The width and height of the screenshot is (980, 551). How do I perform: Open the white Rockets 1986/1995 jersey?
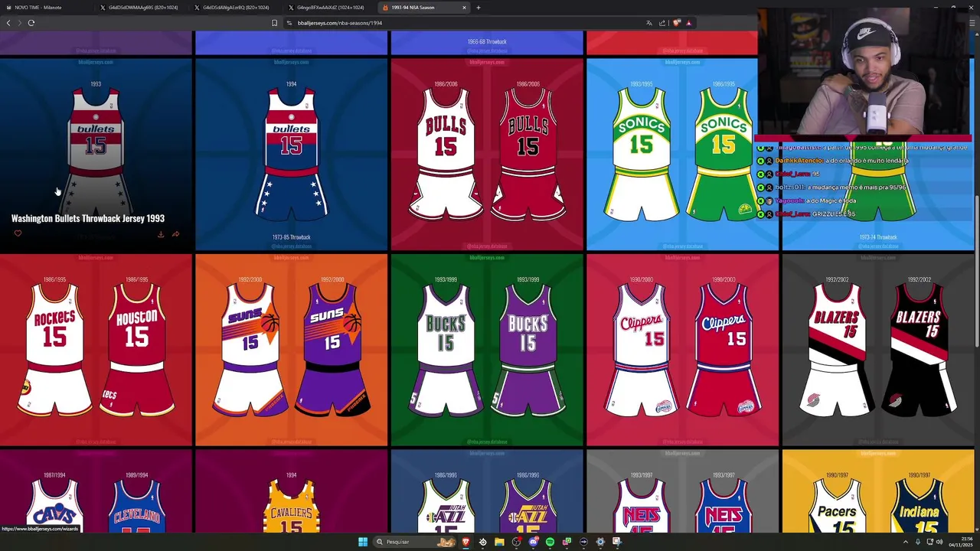tap(55, 348)
